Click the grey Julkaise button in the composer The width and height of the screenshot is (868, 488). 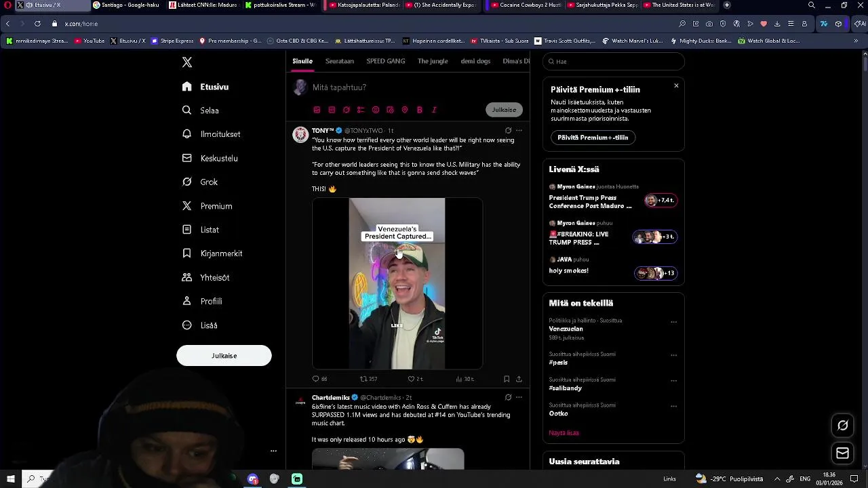click(x=504, y=110)
